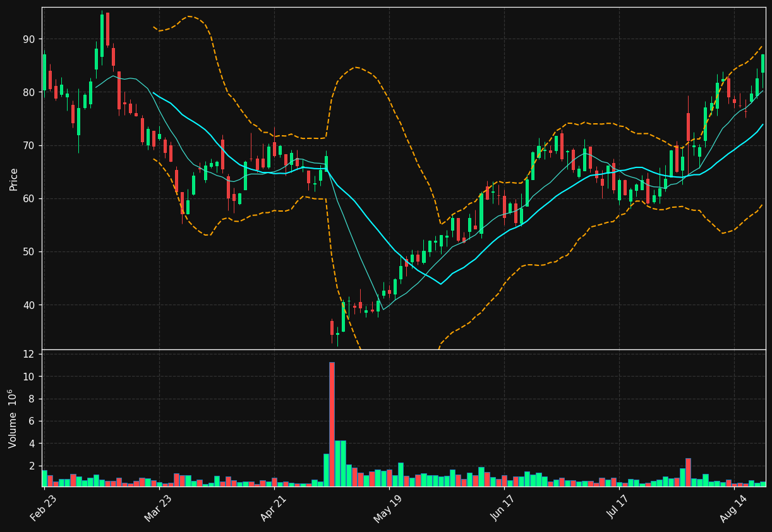Screen dimensions: 772x532
Task: Click the Aug 14 date label
Action: [733, 507]
